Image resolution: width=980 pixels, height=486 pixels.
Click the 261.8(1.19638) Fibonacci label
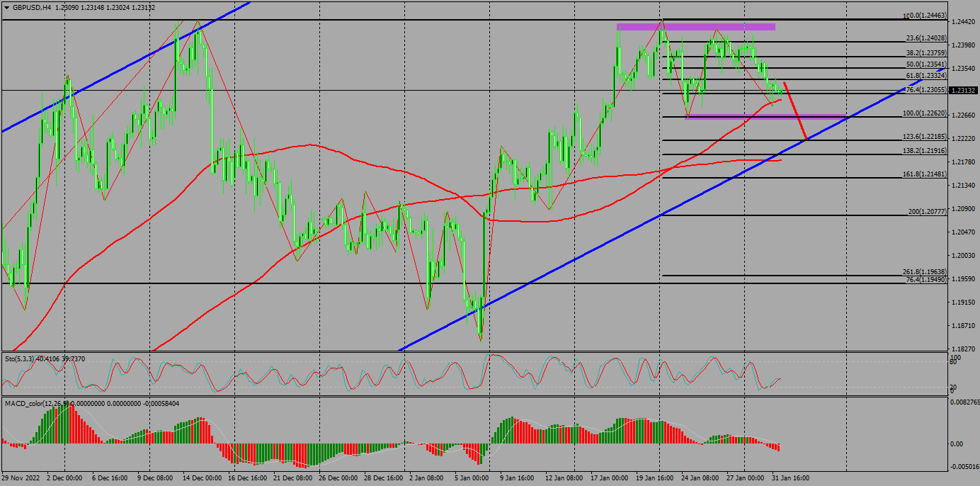923,271
